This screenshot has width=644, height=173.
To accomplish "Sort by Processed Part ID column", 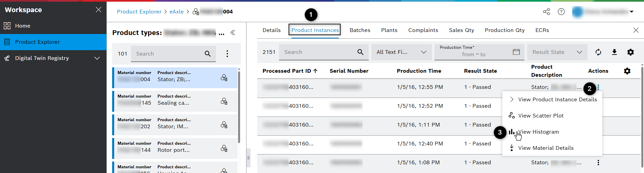I will click(290, 71).
